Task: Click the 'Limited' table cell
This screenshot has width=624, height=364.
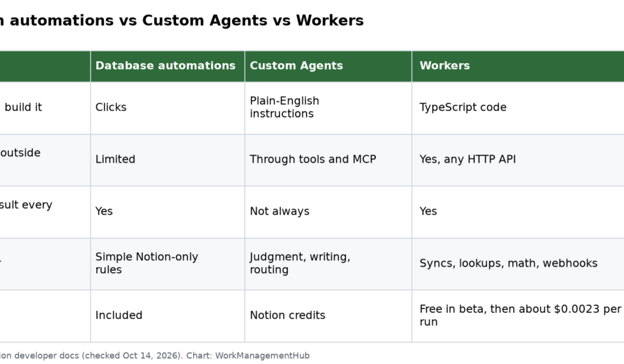Action: click(168, 160)
